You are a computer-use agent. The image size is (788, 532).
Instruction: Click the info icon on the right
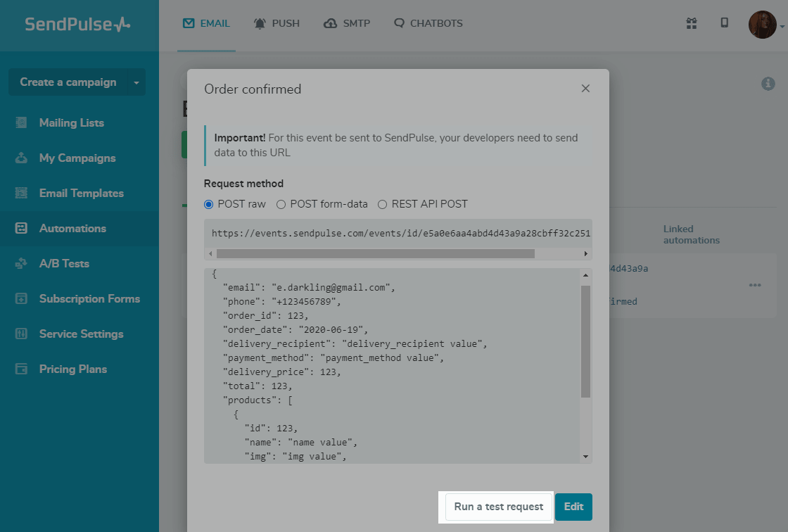pyautogui.click(x=768, y=84)
